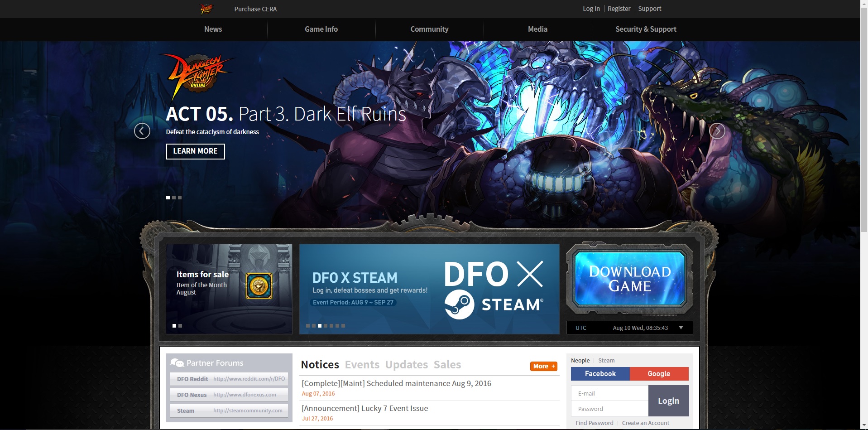The height and width of the screenshot is (430, 868).
Task: Open the DFO Nexus partner forum link
Action: pyautogui.click(x=229, y=395)
